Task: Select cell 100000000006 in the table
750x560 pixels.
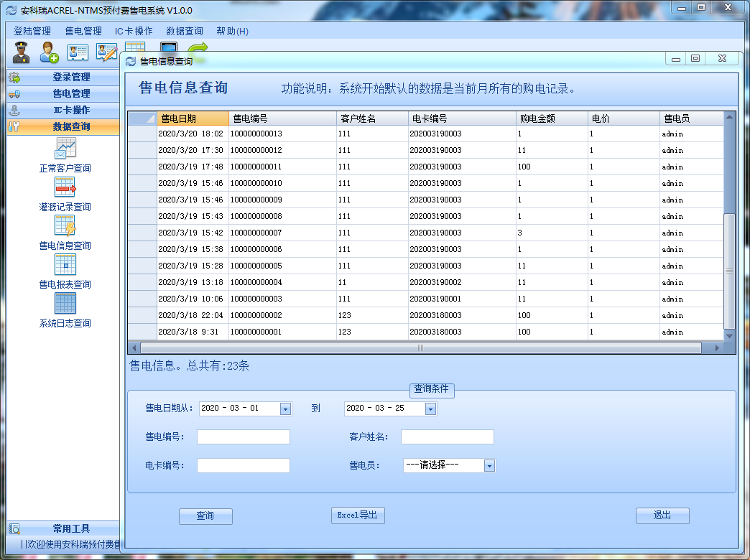Action: click(282, 250)
